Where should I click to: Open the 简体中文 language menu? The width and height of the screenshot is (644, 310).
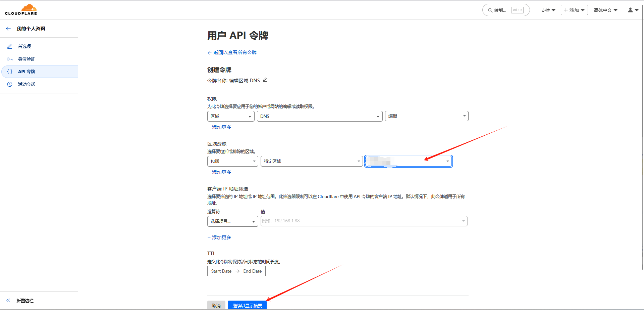pos(605,10)
